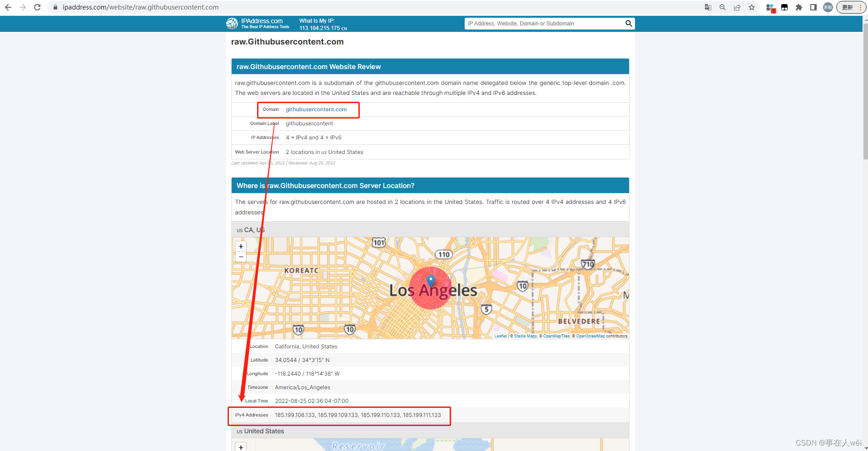Zoom in on the Los Angeles map
This screenshot has width=868, height=451.
(x=241, y=246)
